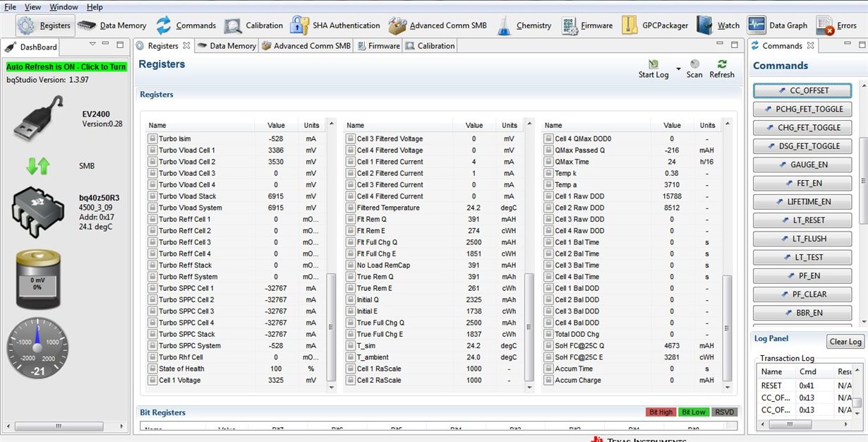Open the Start Log dropdown arrow
This screenshot has height=442, width=868.
point(678,69)
